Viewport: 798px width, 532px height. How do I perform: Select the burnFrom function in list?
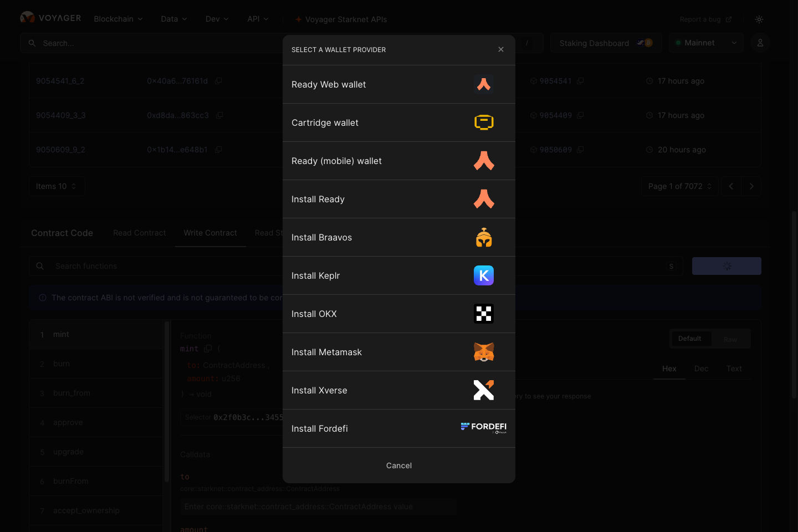tap(97, 481)
